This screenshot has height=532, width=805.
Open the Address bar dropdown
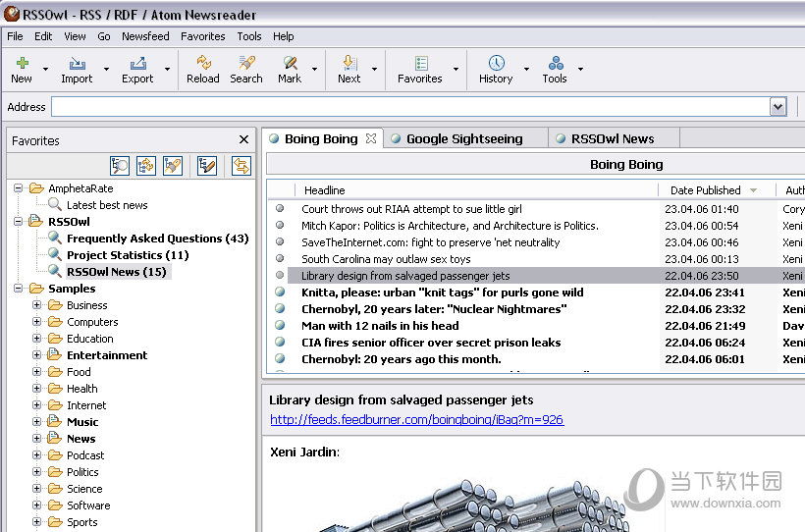pyautogui.click(x=778, y=107)
